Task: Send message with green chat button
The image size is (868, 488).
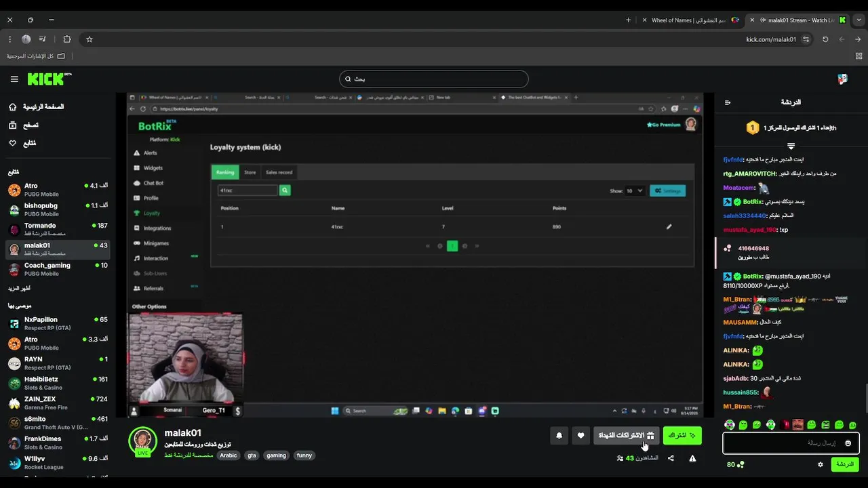Action: click(x=845, y=464)
